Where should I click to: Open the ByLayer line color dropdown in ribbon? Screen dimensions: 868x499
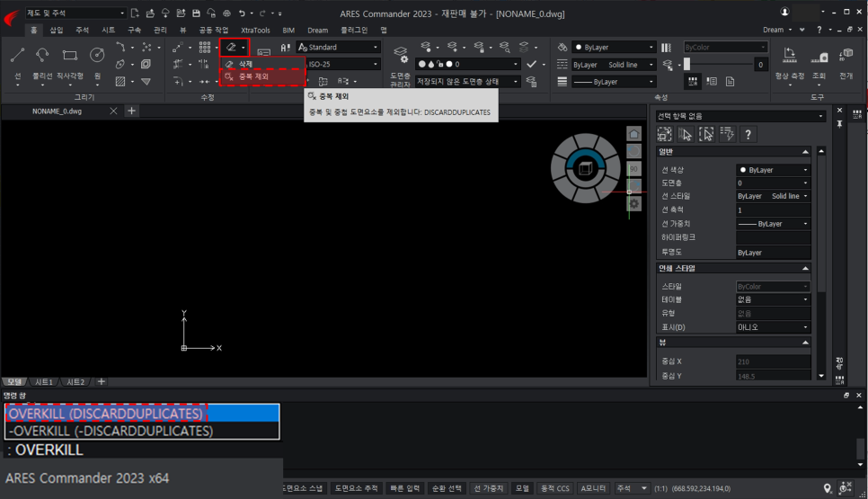(614, 47)
